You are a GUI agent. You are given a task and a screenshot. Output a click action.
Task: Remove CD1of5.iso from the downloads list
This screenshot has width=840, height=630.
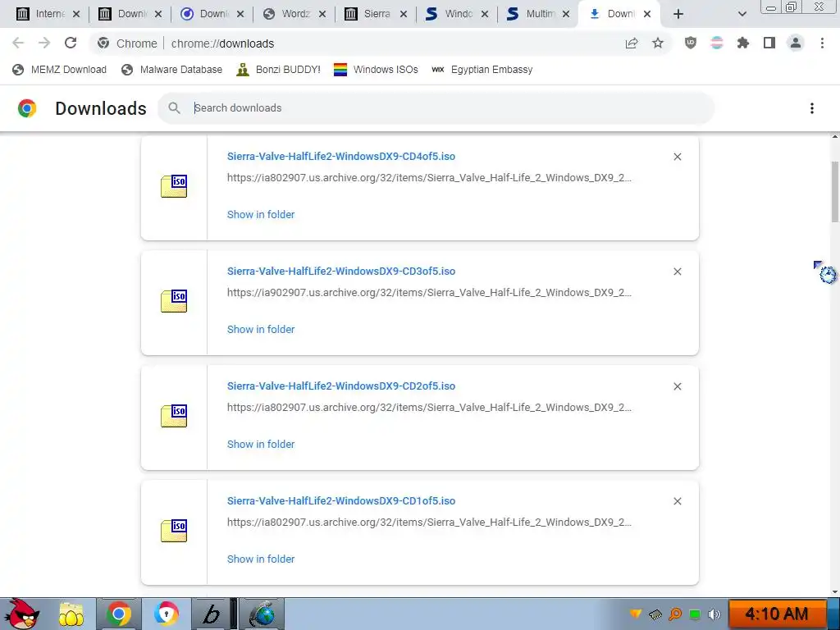point(678,501)
